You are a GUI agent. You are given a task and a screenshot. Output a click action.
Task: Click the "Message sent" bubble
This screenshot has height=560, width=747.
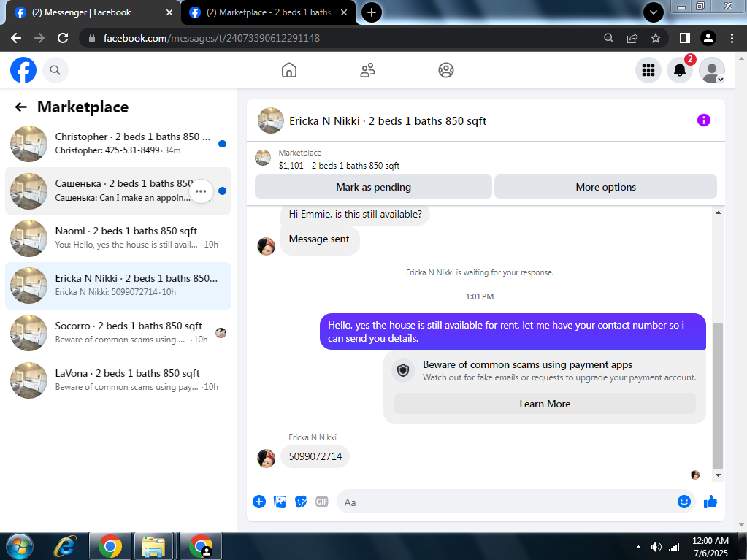pyautogui.click(x=319, y=239)
